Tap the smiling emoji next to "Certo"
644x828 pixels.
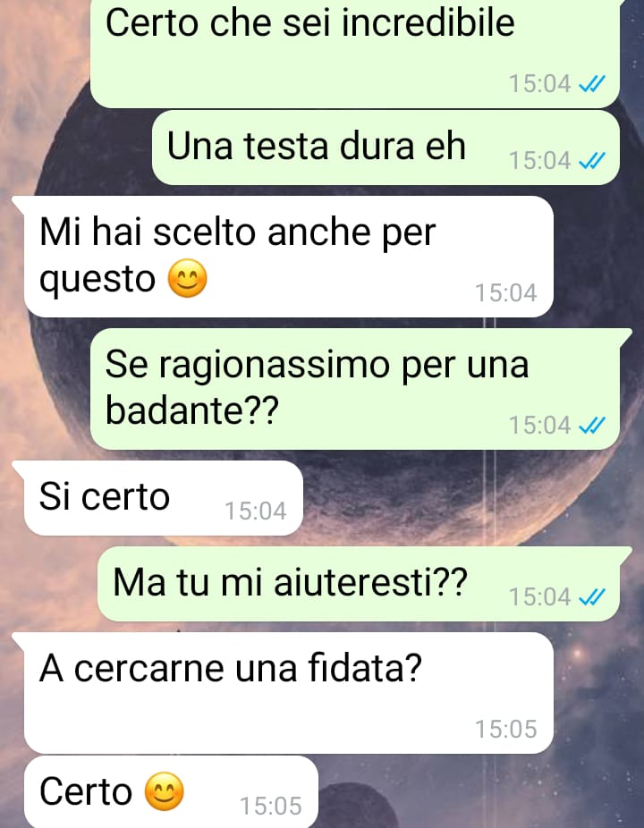point(165,791)
